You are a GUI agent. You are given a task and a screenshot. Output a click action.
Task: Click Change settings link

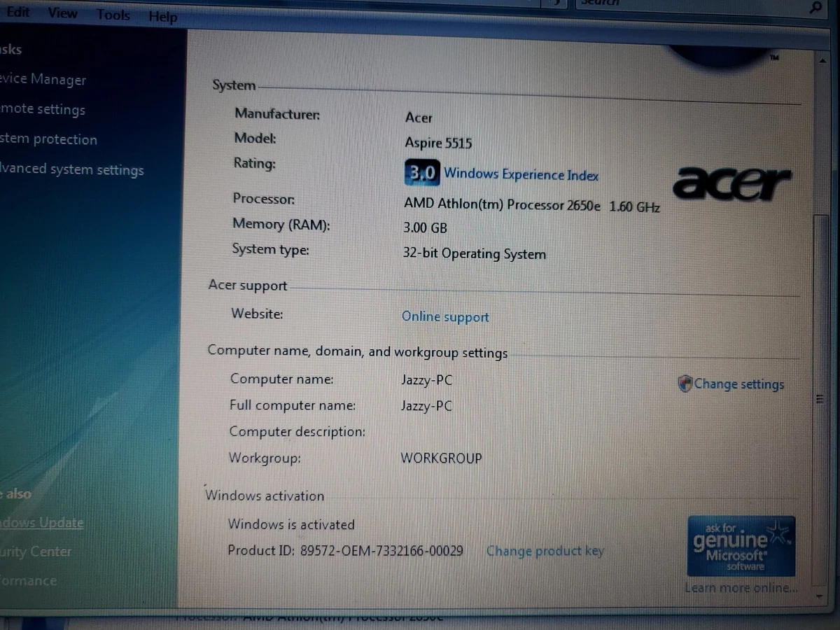739,384
